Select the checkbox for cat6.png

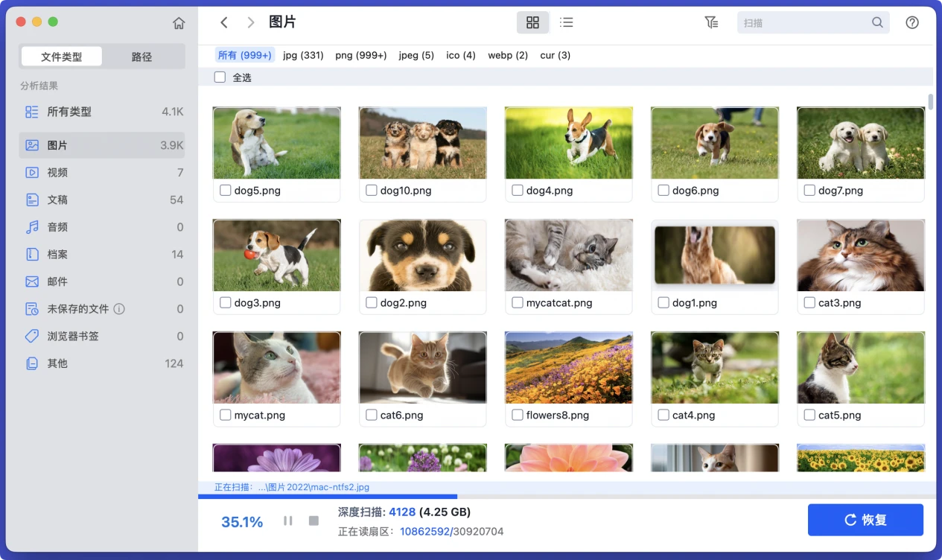click(x=371, y=415)
